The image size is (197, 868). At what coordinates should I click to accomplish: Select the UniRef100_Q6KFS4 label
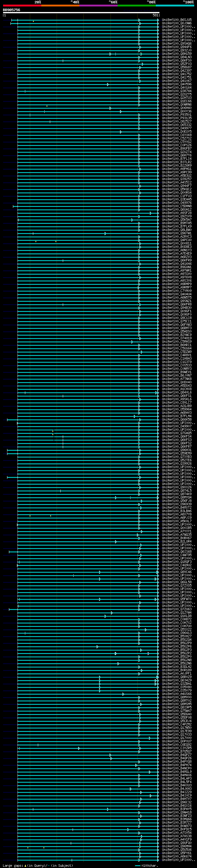coord(177,436)
